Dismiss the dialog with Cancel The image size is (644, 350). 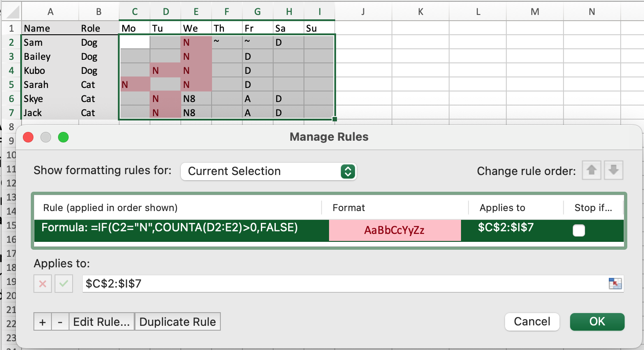point(532,321)
